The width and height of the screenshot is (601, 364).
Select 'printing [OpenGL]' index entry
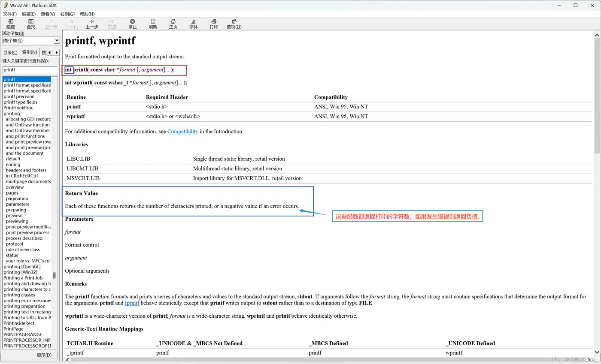click(x=22, y=267)
